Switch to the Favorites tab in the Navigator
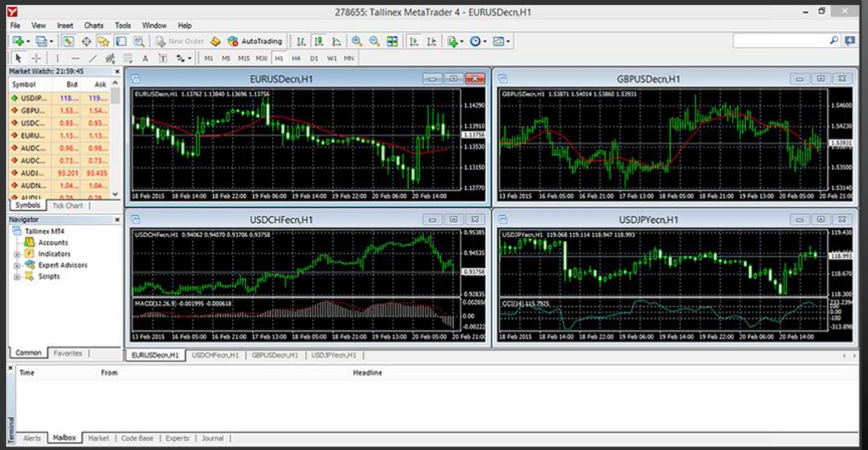Image resolution: width=868 pixels, height=450 pixels. [x=68, y=353]
